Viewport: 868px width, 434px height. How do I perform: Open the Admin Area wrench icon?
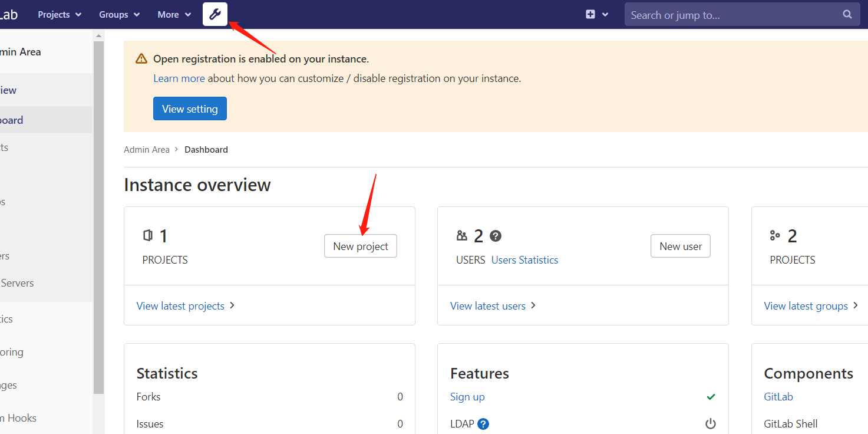[x=215, y=14]
